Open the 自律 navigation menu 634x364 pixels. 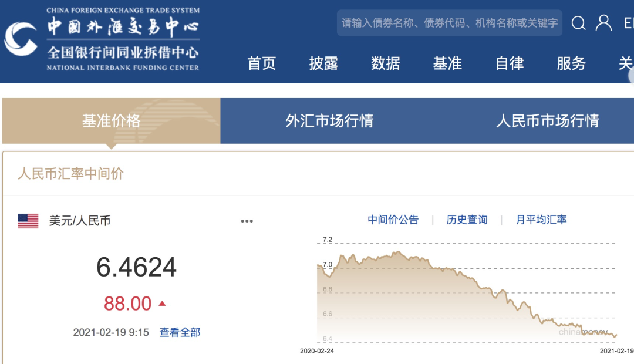tap(510, 63)
